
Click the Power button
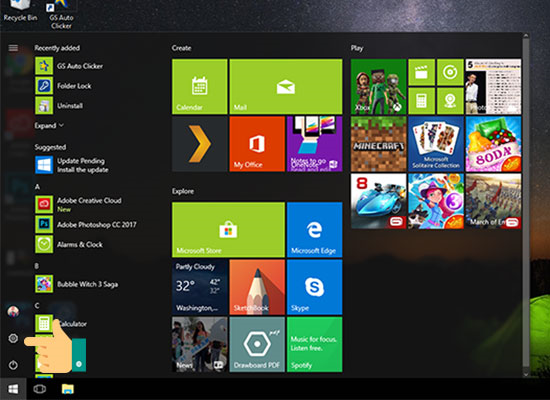[x=13, y=365]
